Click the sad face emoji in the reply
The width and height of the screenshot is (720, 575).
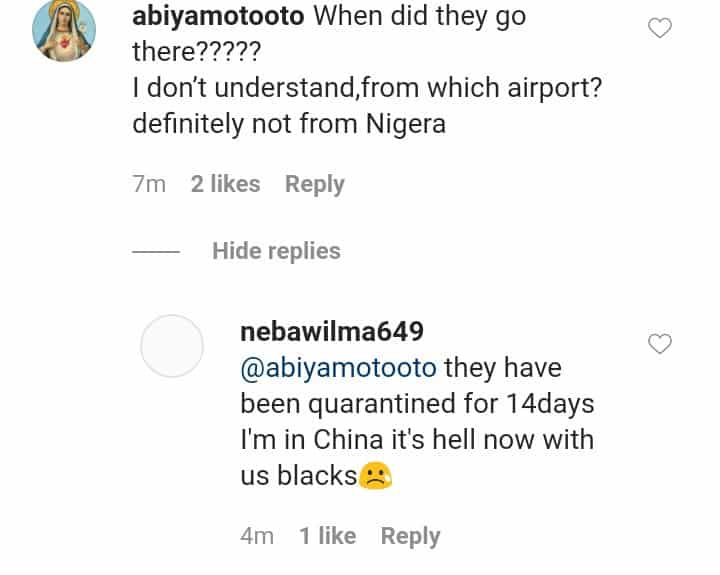click(x=376, y=477)
